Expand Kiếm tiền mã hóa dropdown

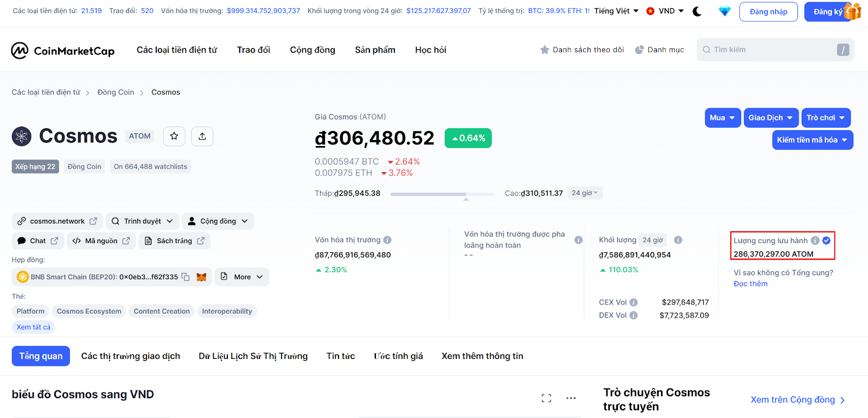[x=813, y=140]
